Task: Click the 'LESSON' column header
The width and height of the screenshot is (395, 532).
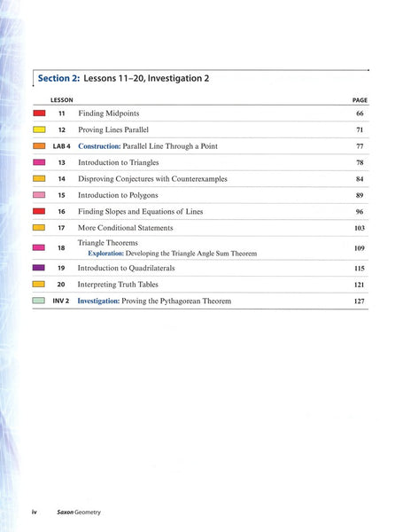Action: point(62,100)
